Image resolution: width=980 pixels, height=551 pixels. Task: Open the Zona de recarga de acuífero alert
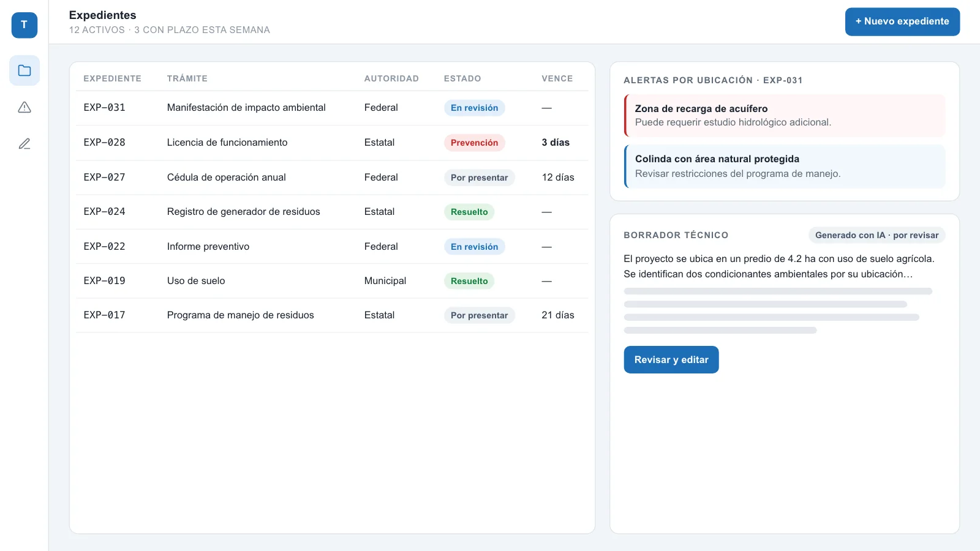785,115
